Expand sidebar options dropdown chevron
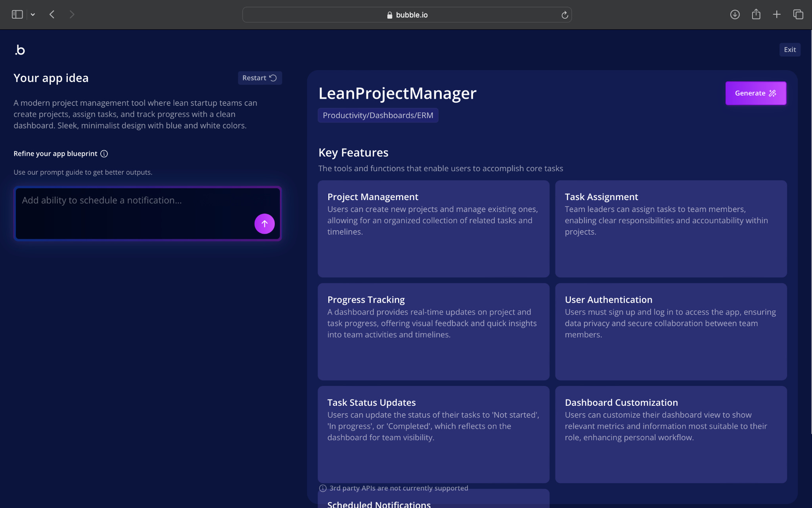This screenshot has width=812, height=508. [x=33, y=15]
